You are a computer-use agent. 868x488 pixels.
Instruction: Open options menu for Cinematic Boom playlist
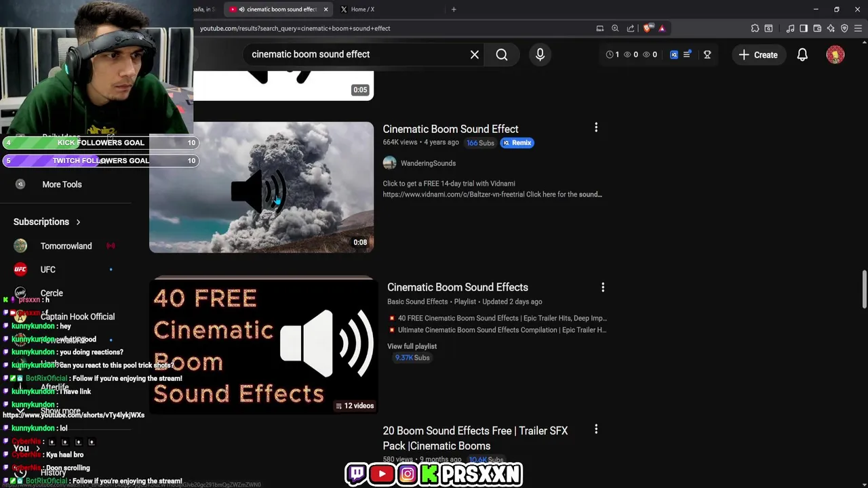coord(603,287)
